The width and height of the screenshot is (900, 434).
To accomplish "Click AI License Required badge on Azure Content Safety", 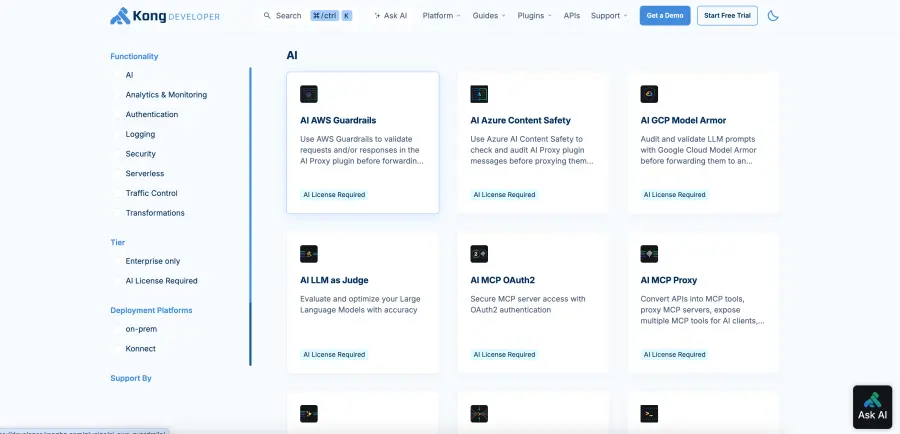I will 505,195.
